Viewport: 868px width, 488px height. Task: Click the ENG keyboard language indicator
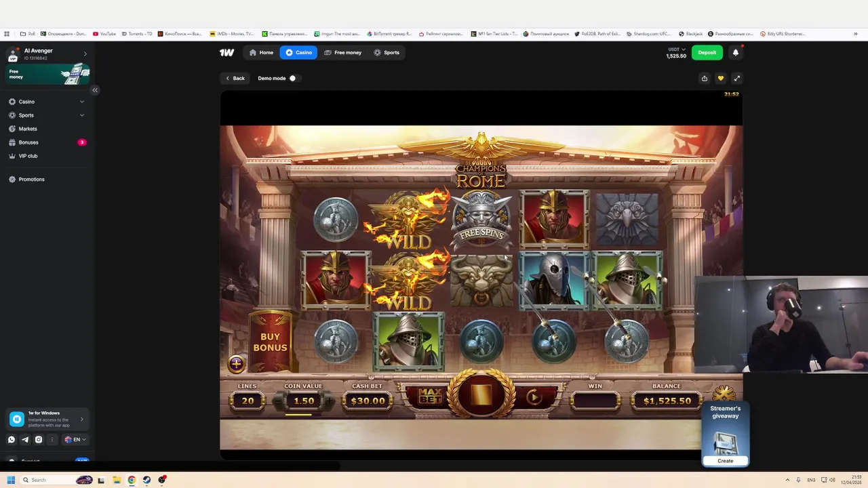pyautogui.click(x=811, y=480)
